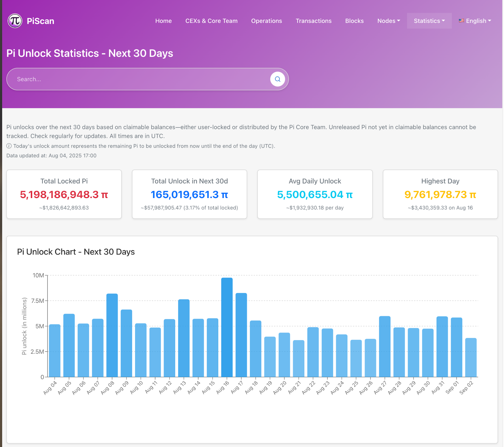Image resolution: width=504 pixels, height=447 pixels.
Task: Click the PiScan pi logo icon
Action: click(15, 21)
